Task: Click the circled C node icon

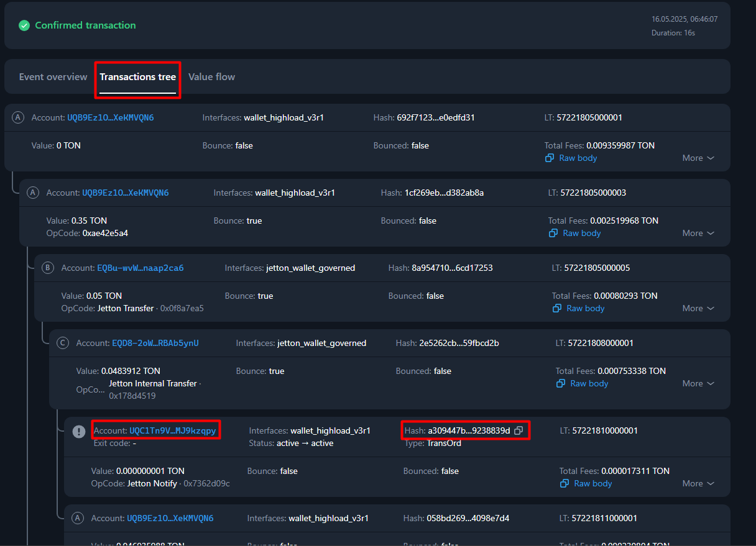Action: (63, 344)
